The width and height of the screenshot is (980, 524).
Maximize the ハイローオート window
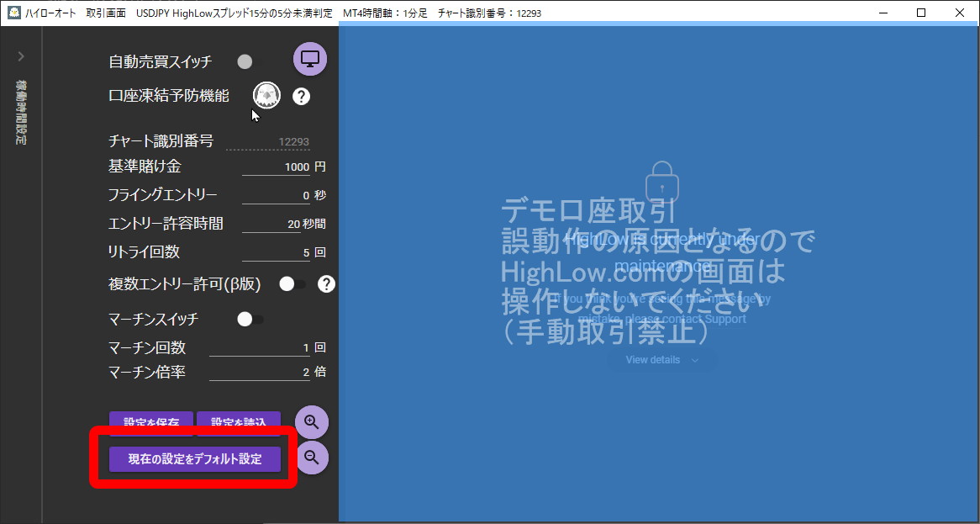point(921,13)
